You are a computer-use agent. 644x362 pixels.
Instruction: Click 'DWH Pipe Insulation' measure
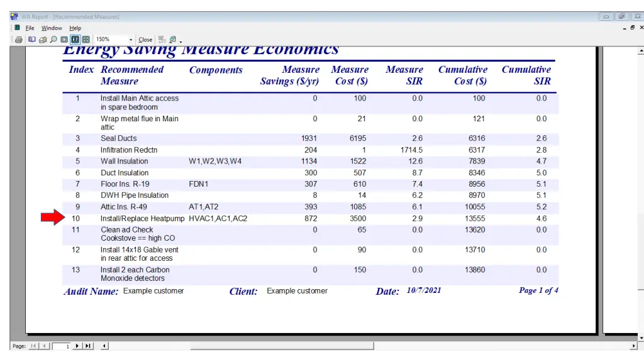click(x=135, y=195)
